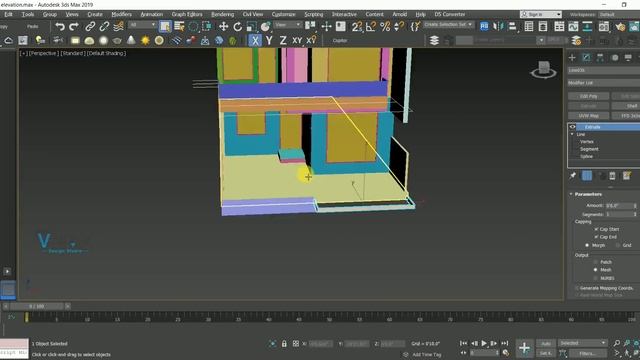Click the Pin Stack icon

tap(573, 176)
